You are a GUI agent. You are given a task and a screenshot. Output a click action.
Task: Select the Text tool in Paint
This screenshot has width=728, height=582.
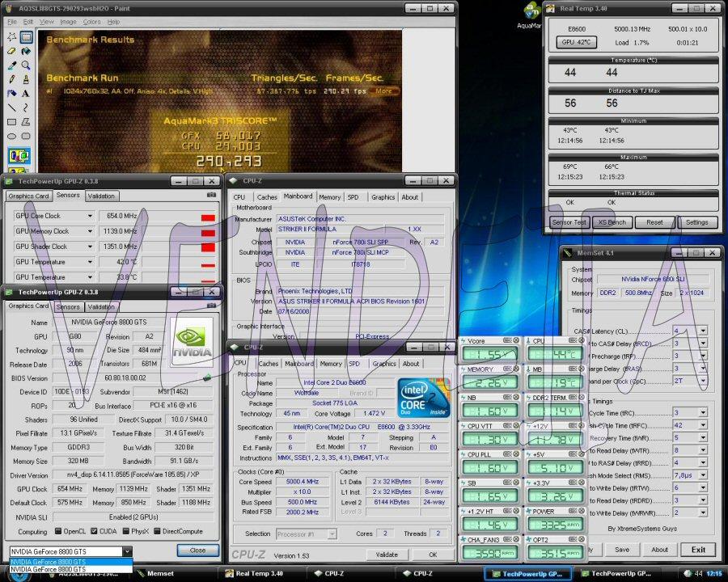[x=26, y=94]
